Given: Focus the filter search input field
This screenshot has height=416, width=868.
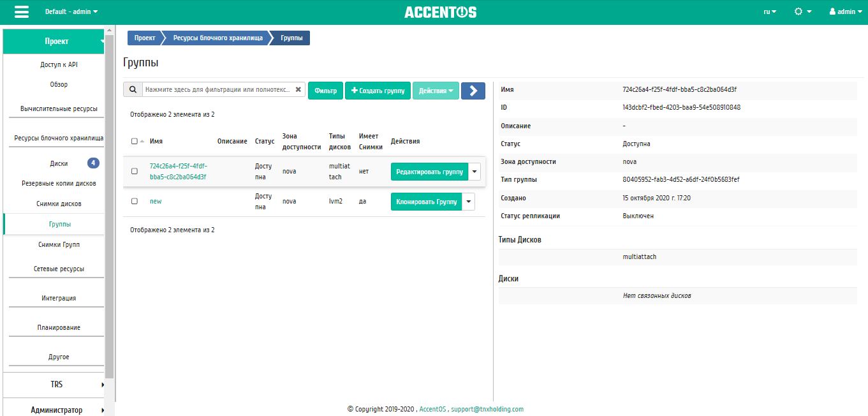Looking at the screenshot, I should pyautogui.click(x=218, y=90).
